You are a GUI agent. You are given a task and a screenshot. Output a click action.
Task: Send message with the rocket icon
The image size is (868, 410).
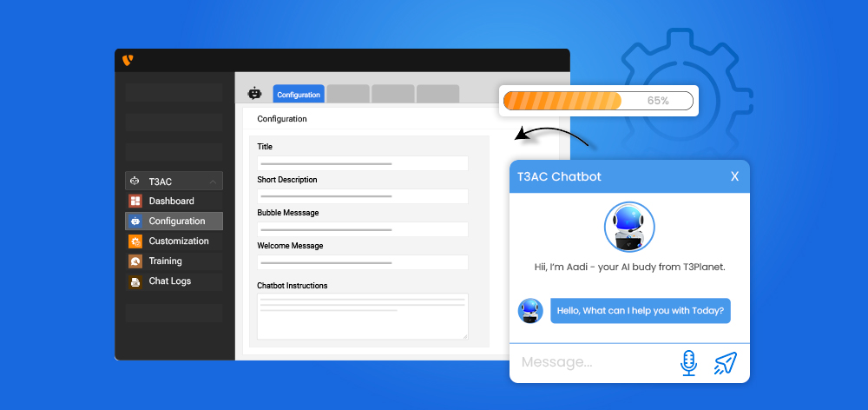(725, 363)
